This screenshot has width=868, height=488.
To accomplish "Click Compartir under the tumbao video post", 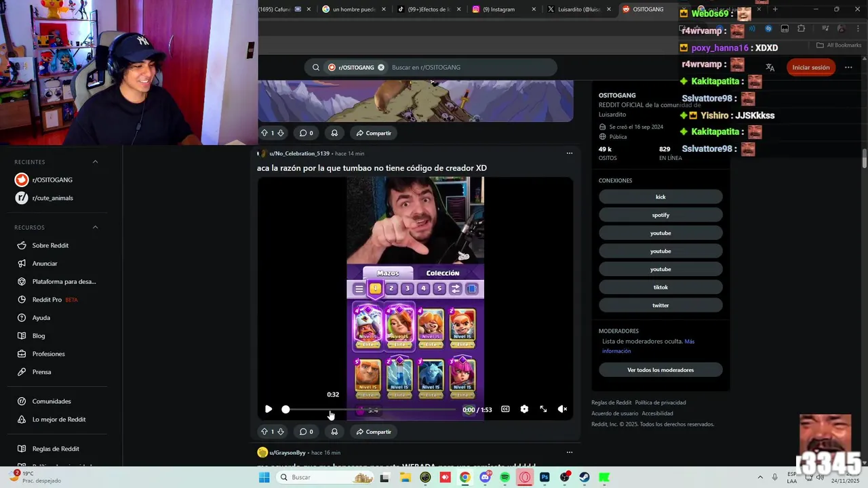I will pos(374,432).
